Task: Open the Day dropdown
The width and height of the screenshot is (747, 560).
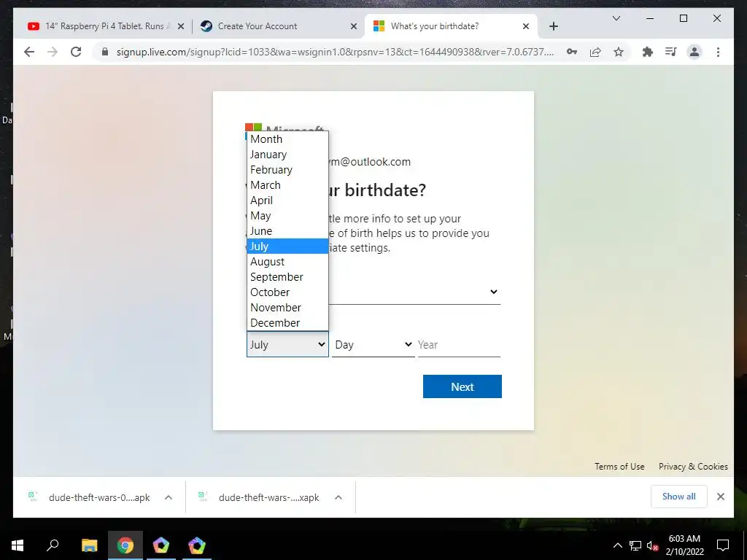Action: pyautogui.click(x=373, y=344)
